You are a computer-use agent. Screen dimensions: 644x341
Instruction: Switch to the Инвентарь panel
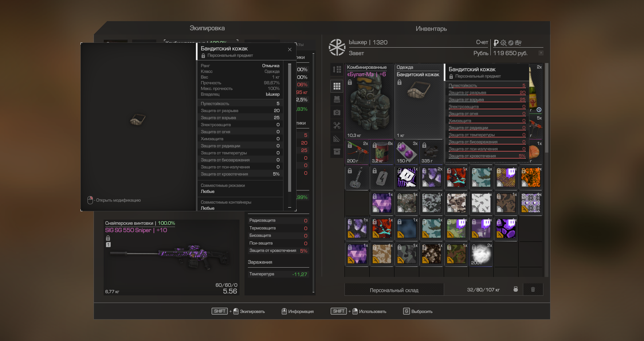[431, 29]
